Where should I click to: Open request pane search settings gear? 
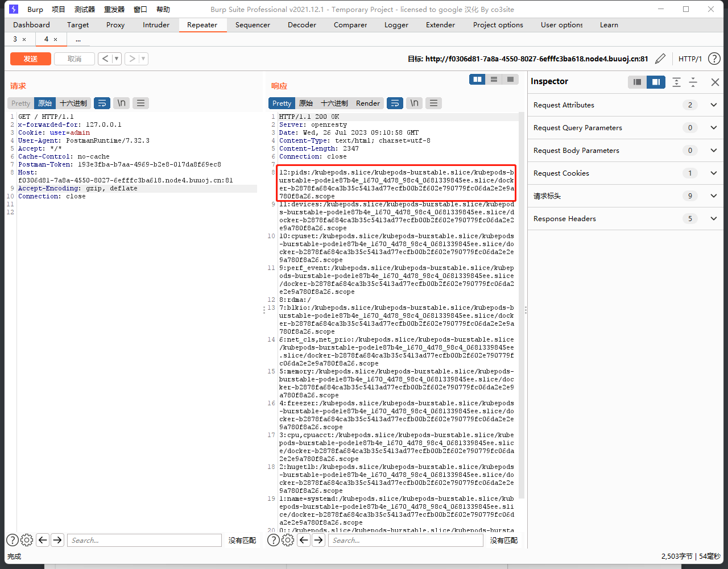27,540
